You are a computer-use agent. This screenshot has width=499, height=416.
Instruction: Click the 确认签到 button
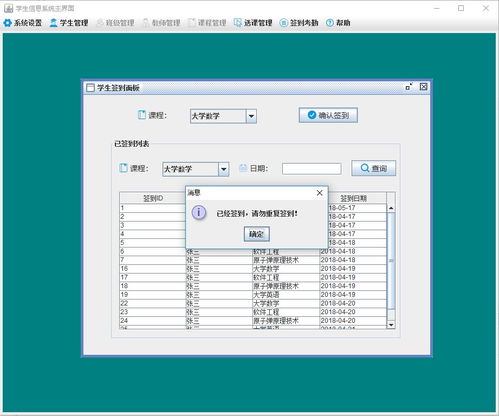(x=328, y=115)
